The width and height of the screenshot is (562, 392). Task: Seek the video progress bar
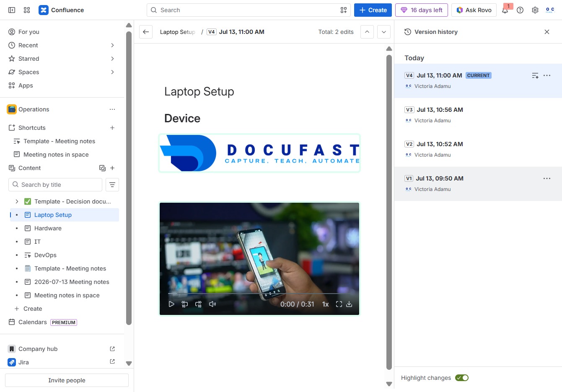tap(259, 294)
